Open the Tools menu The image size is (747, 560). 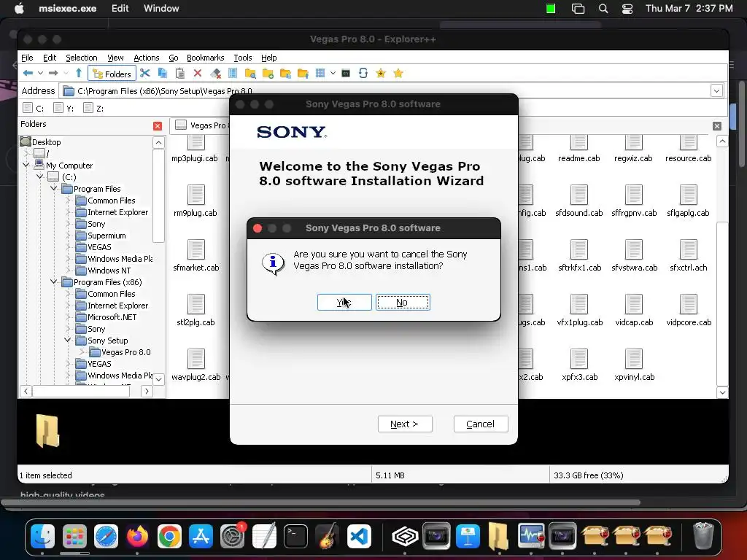coord(242,58)
